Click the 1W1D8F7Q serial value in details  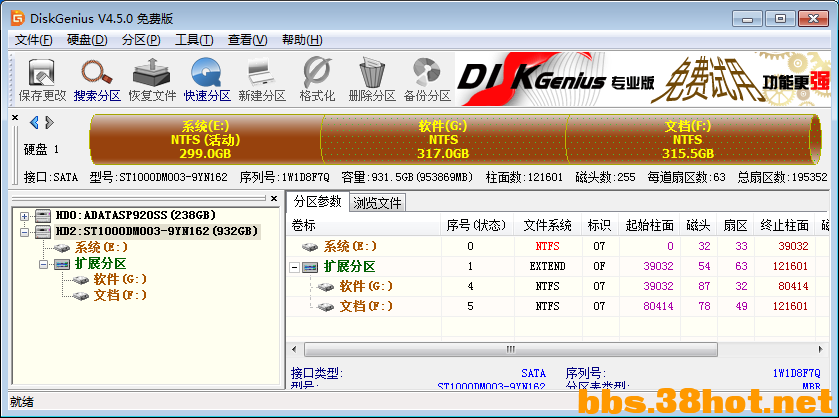coord(797,374)
